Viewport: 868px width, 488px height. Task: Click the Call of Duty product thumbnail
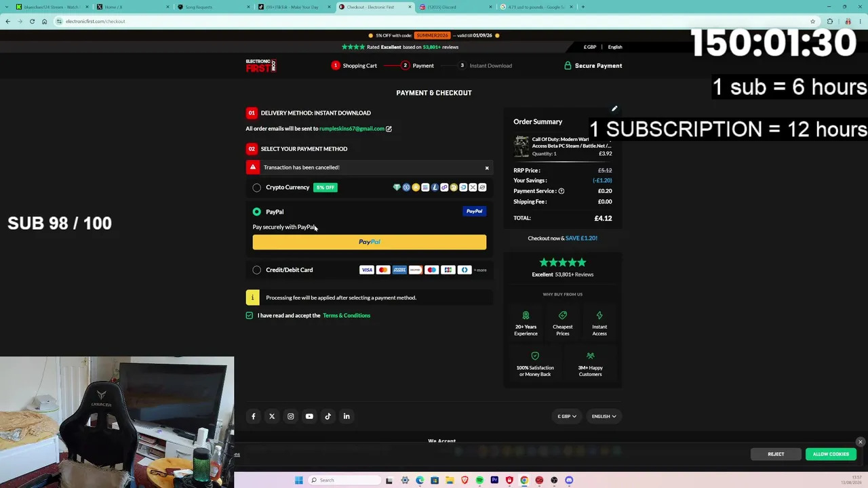(x=521, y=146)
